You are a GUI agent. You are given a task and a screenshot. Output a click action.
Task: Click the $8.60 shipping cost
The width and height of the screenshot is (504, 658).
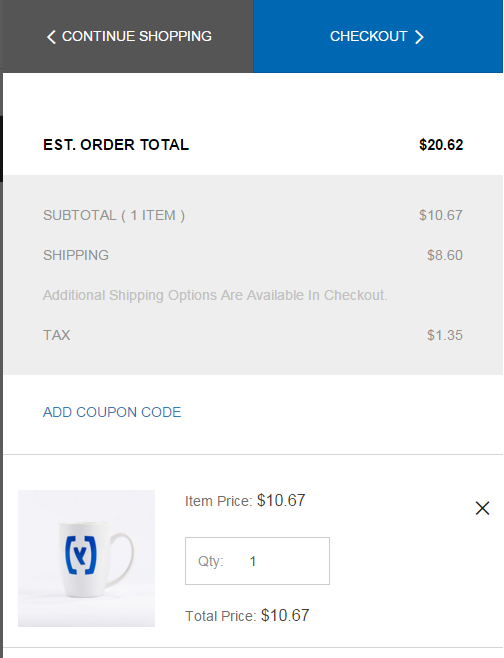tap(445, 255)
